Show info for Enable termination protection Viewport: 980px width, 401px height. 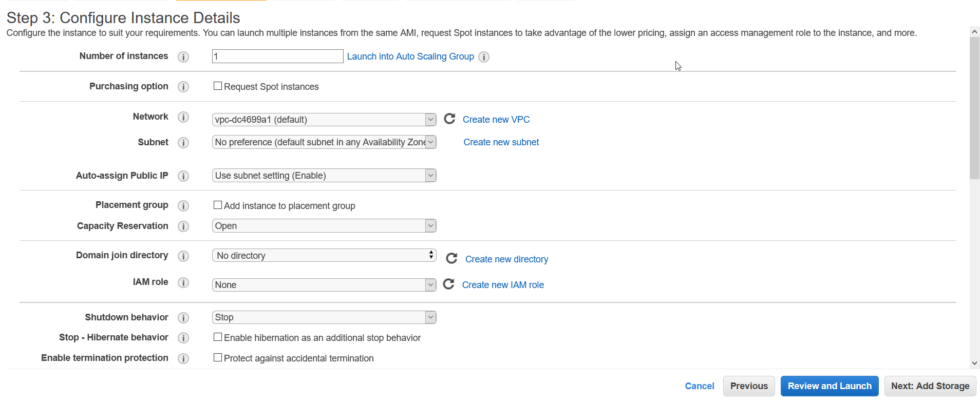(x=183, y=358)
